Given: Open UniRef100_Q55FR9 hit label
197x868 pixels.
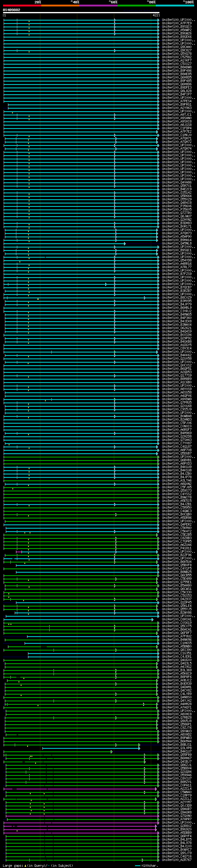Looking at the screenshot, I should pyautogui.click(x=176, y=755).
